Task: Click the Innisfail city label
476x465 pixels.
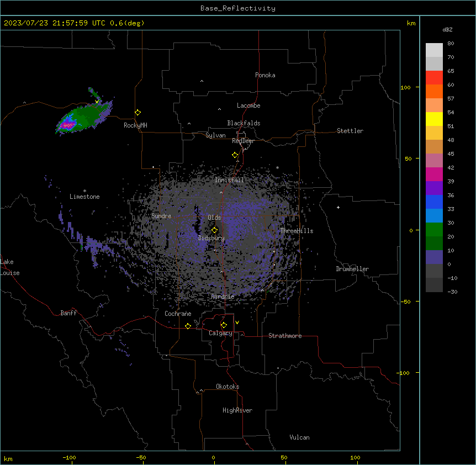Action: click(229, 180)
